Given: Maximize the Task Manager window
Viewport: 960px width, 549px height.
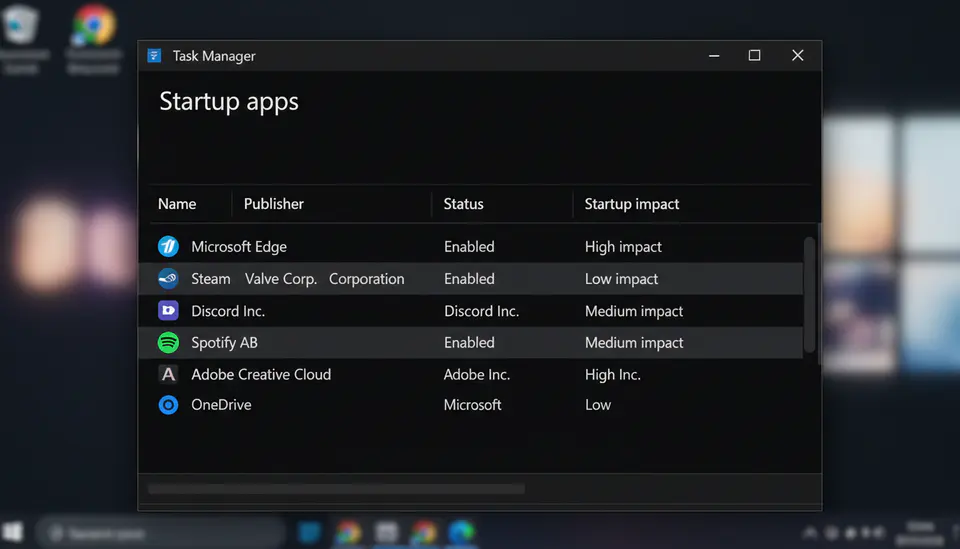Looking at the screenshot, I should (x=754, y=56).
